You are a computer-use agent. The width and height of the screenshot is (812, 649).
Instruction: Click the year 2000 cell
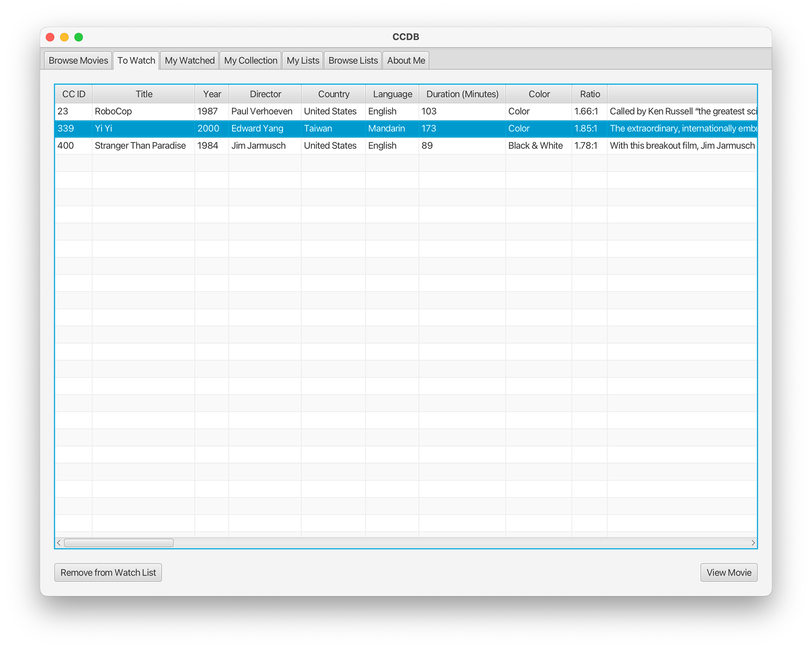[212, 129]
